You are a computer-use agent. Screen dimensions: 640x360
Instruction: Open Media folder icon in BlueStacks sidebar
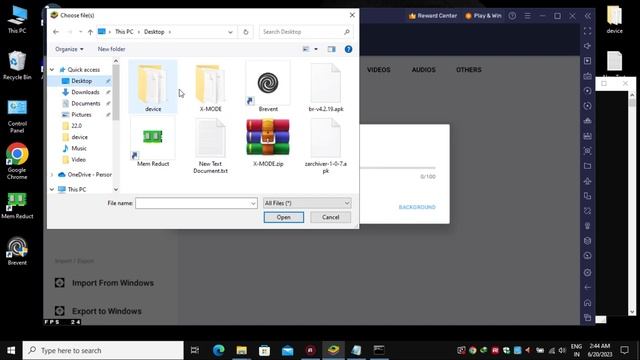pos(587,166)
